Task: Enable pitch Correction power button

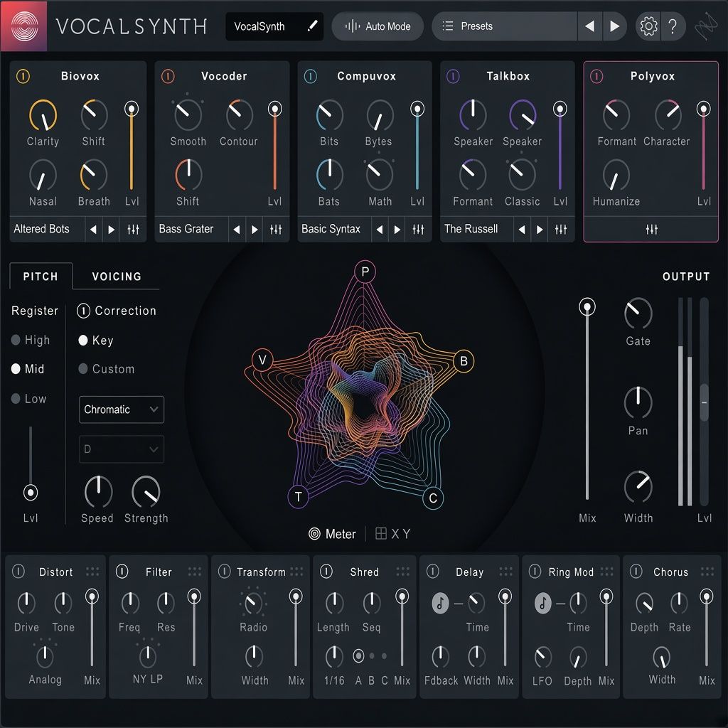Action: click(x=84, y=311)
